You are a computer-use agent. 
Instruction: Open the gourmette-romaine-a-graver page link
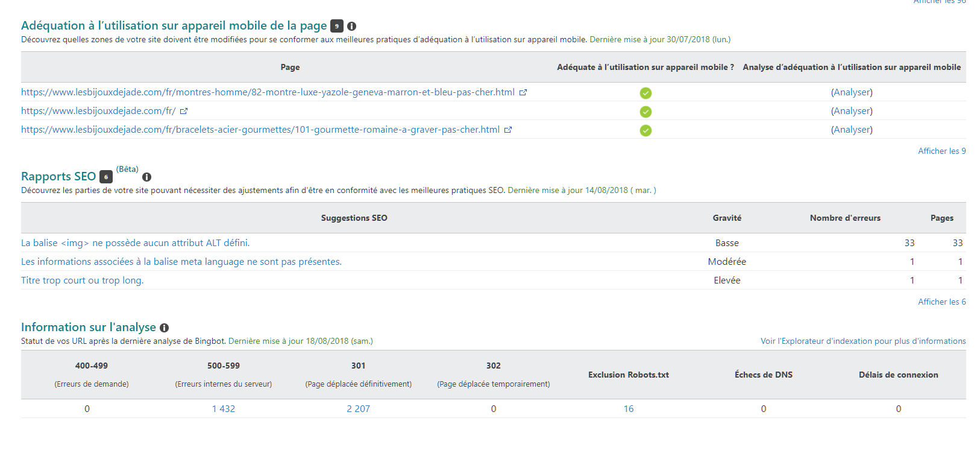click(x=260, y=130)
